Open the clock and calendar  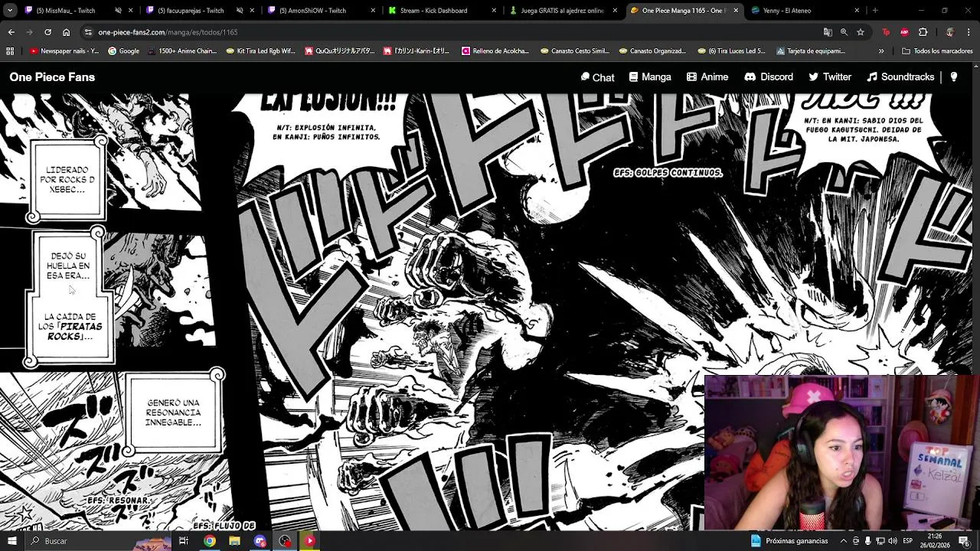935,541
